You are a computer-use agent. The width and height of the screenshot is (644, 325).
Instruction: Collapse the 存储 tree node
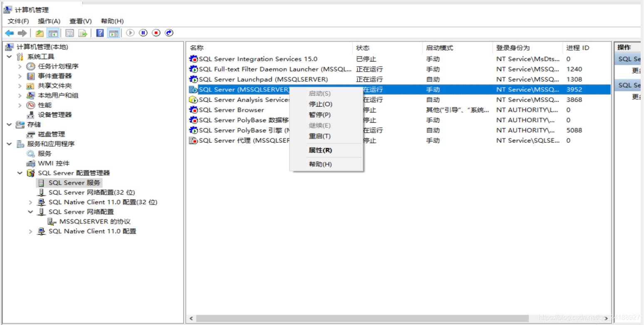click(10, 124)
